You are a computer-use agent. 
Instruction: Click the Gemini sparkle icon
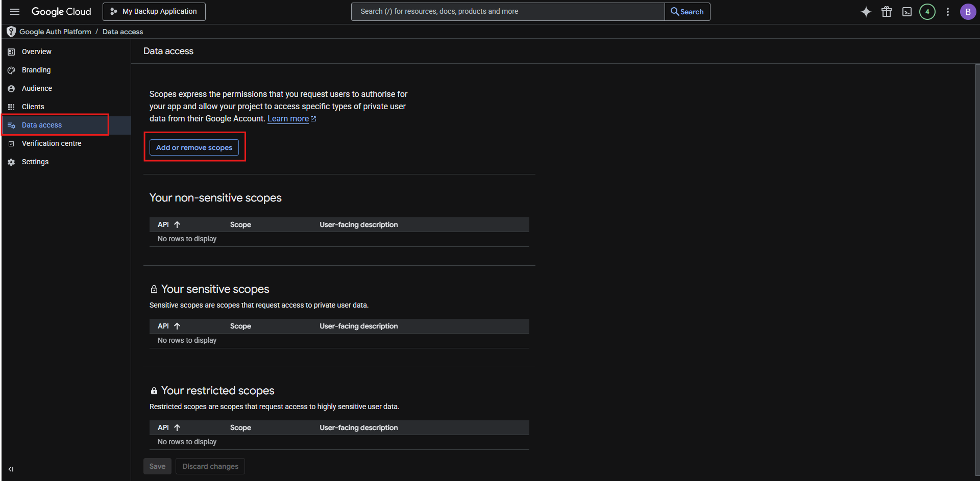click(x=866, y=12)
